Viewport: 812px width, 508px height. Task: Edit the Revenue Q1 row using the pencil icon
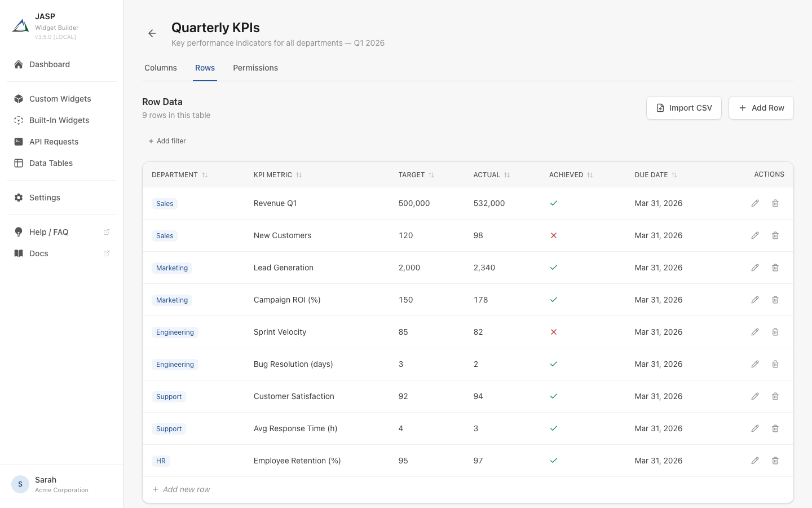pos(755,203)
